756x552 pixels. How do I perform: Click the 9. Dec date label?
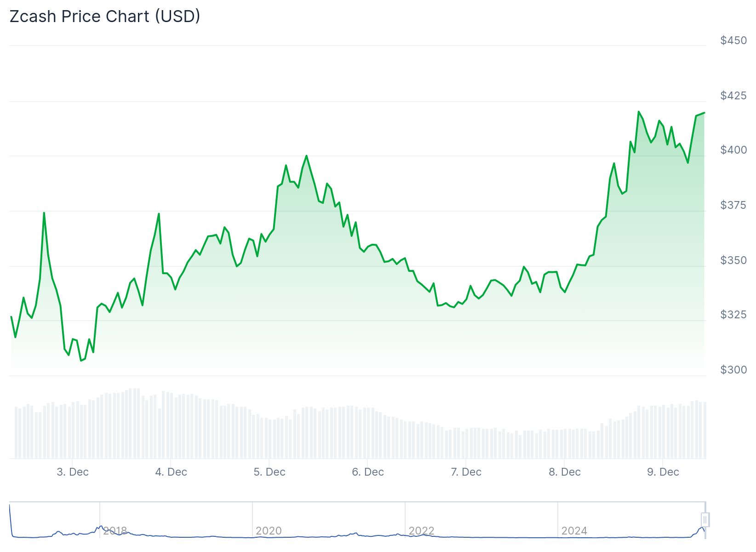(663, 472)
